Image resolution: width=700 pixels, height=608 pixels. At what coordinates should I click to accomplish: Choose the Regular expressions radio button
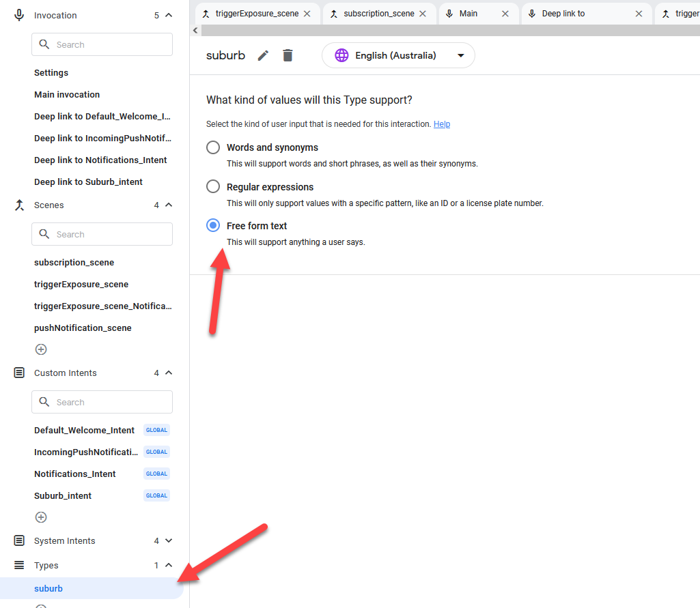pyautogui.click(x=213, y=187)
